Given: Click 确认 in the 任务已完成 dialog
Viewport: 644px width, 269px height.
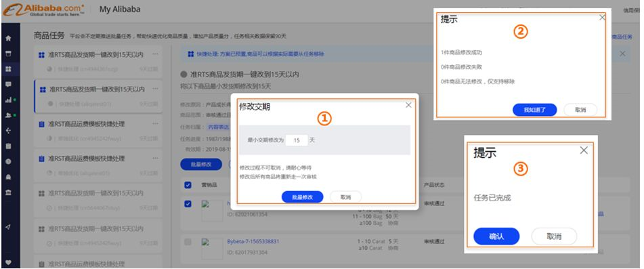Looking at the screenshot, I should 496,236.
